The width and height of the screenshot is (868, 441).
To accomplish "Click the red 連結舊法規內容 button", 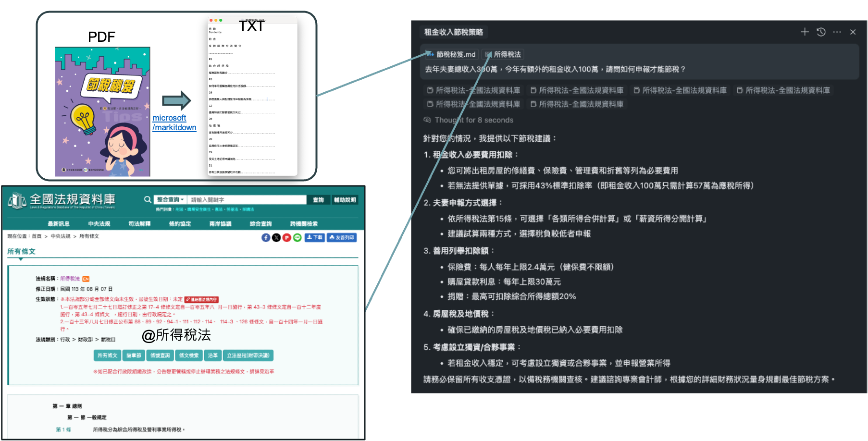I will point(202,299).
